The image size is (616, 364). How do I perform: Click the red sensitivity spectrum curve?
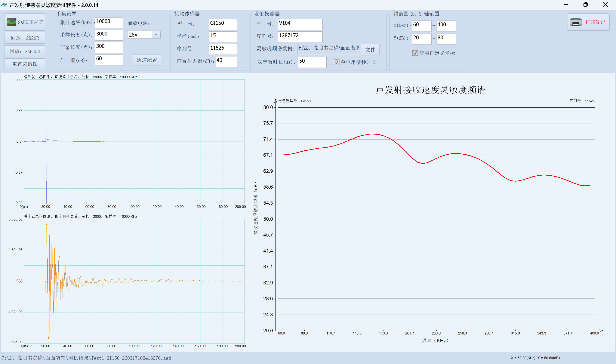(x=372, y=134)
